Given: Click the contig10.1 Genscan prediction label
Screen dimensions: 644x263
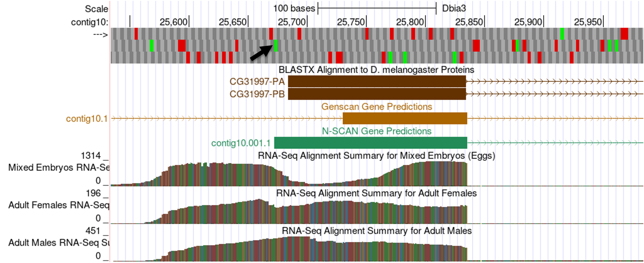Looking at the screenshot, I should click(x=87, y=119).
